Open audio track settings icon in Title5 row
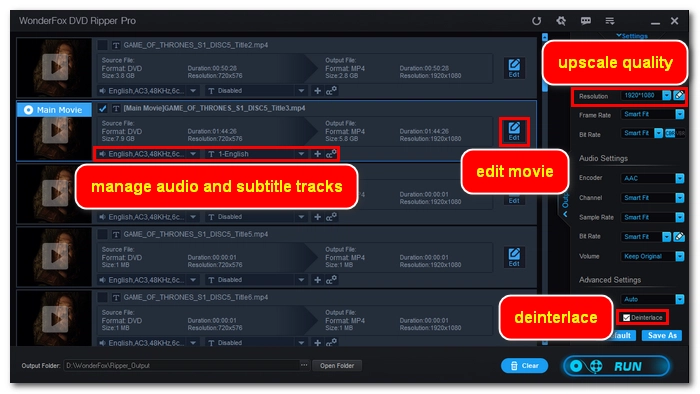The image size is (700, 394). (x=331, y=280)
